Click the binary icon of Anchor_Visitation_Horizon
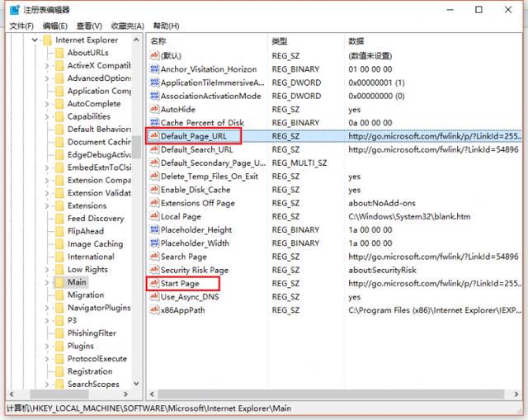Viewport: 528px width, 420px height. [154, 69]
